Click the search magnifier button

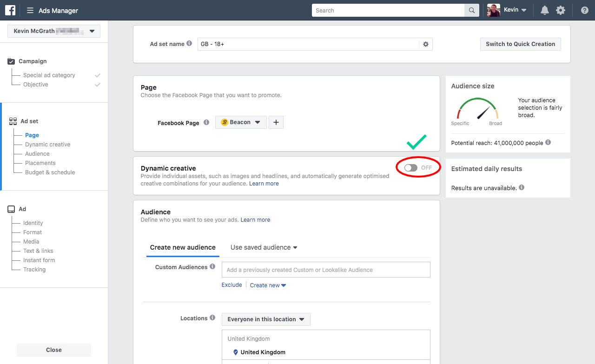(x=471, y=11)
